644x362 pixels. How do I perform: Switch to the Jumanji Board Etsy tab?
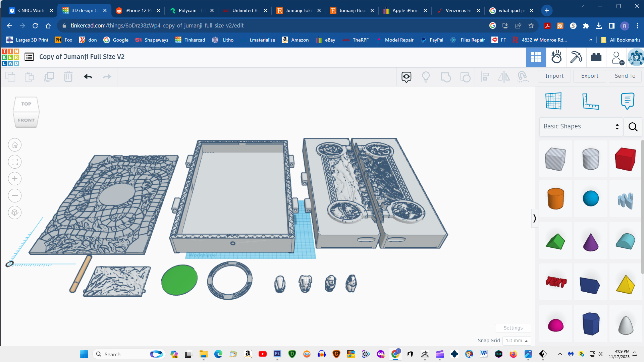pyautogui.click(x=352, y=10)
